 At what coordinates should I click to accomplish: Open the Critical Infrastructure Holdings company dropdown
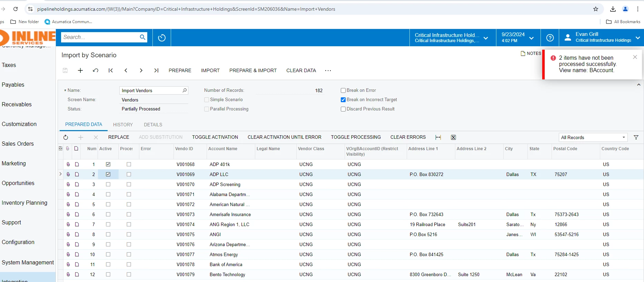click(x=453, y=38)
